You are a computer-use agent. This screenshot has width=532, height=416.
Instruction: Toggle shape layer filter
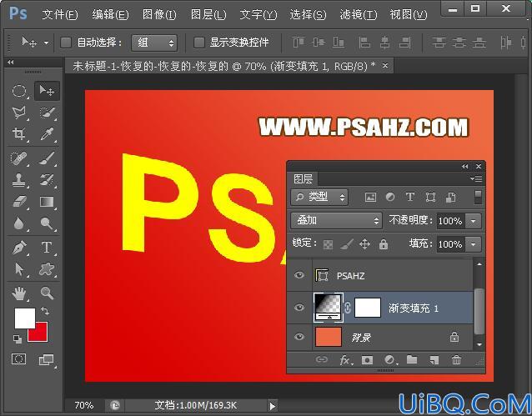coord(430,197)
